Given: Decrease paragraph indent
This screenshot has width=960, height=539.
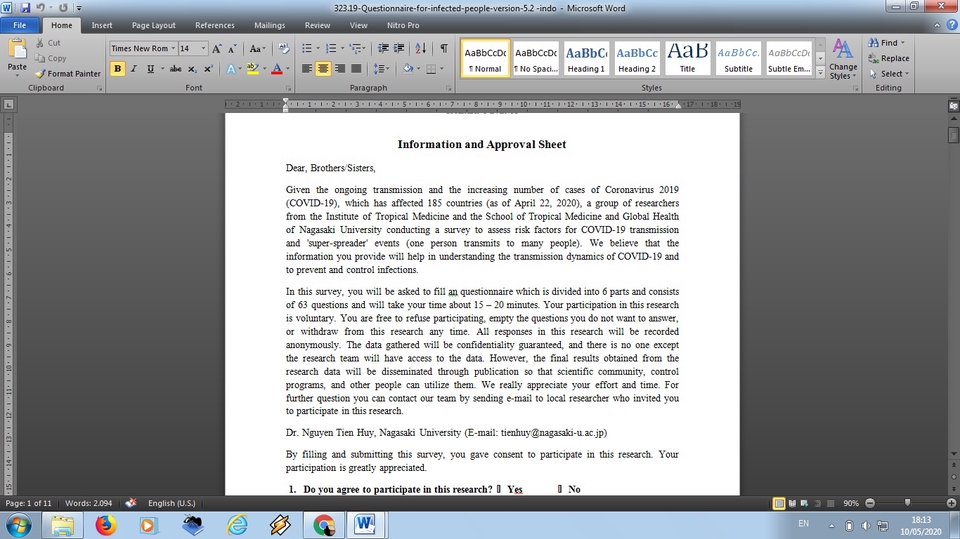Looking at the screenshot, I should (x=383, y=48).
